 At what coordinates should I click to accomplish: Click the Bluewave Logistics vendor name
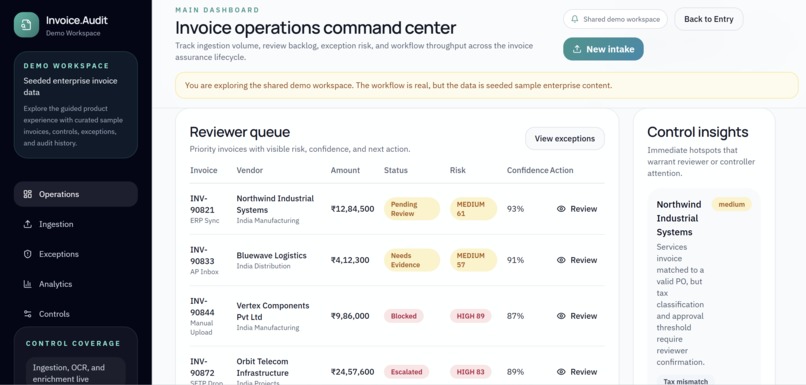(271, 255)
